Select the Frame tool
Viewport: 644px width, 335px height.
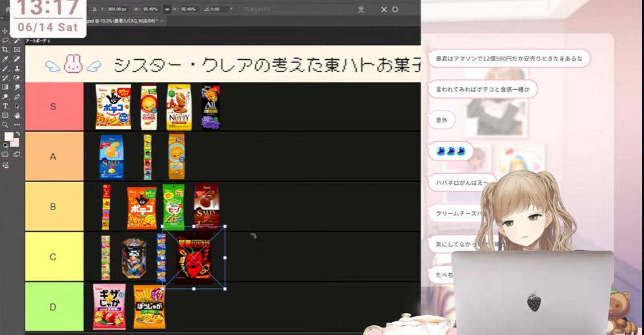click(17, 49)
